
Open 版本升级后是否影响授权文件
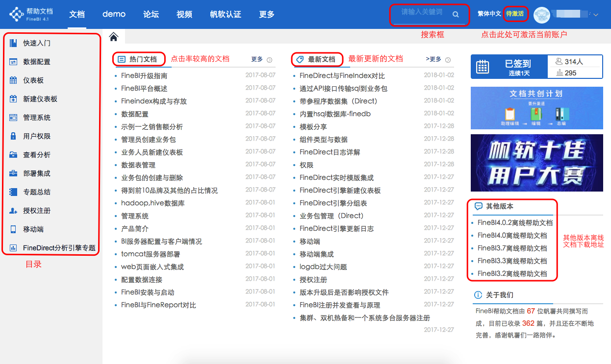point(344,292)
